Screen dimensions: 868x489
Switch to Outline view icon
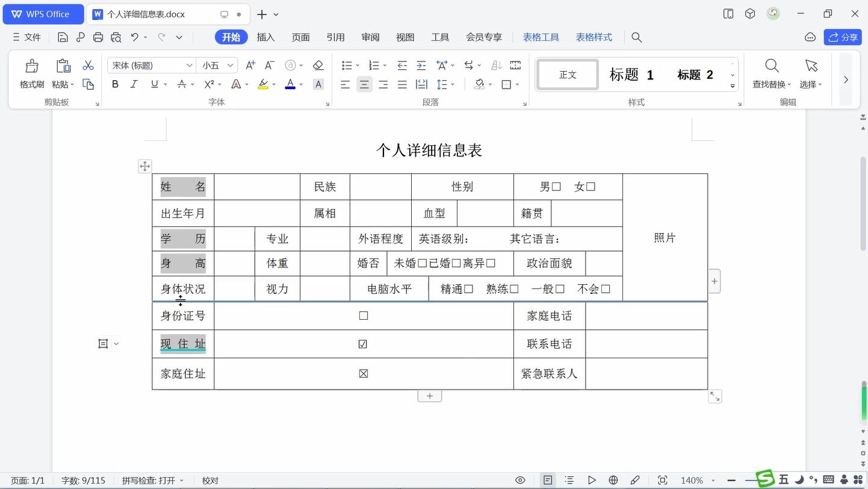pyautogui.click(x=569, y=480)
